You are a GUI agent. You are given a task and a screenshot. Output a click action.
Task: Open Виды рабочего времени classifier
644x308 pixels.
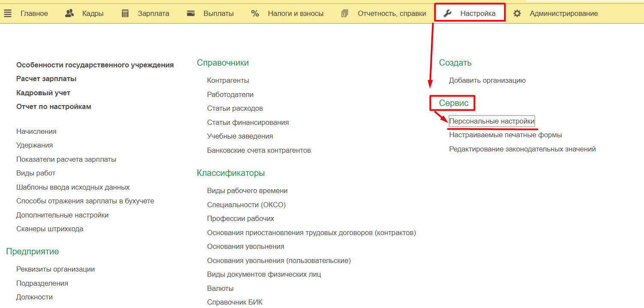(x=247, y=190)
